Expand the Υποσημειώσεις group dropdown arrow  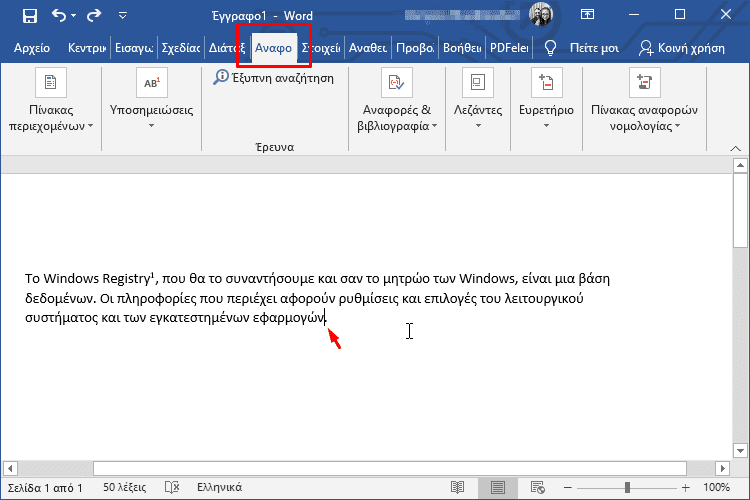tap(152, 126)
